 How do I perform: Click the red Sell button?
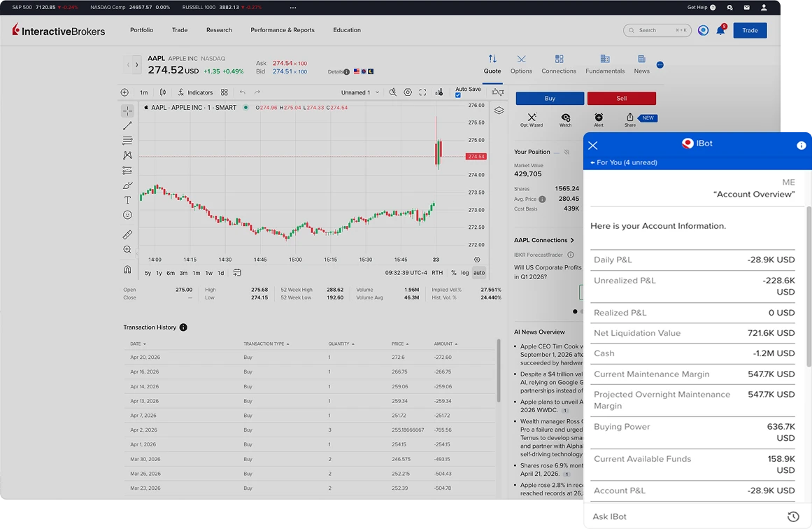622,99
